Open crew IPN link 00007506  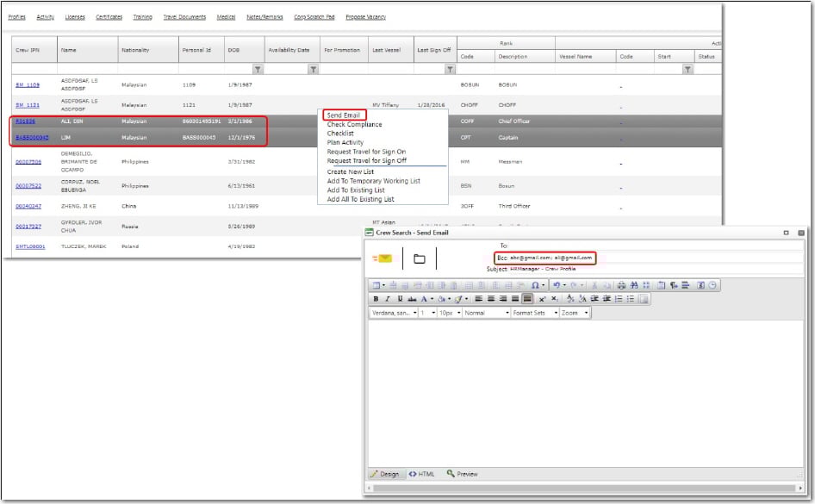click(x=28, y=161)
